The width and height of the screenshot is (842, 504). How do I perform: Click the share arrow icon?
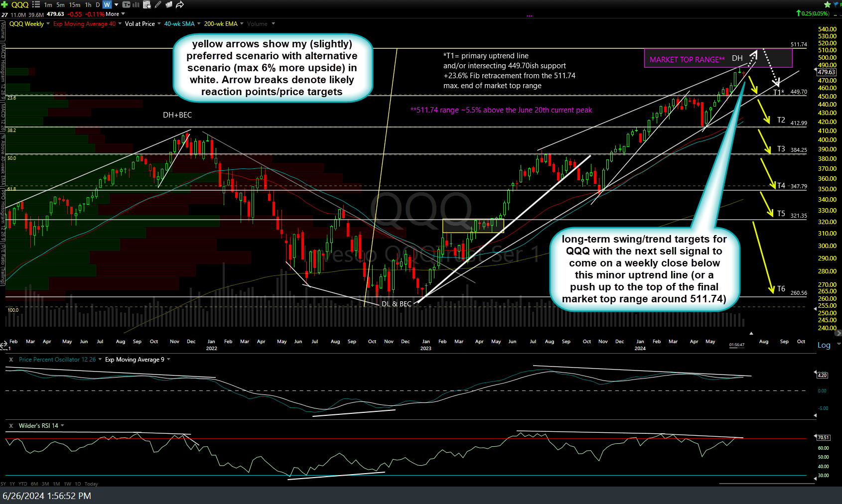click(x=180, y=4)
